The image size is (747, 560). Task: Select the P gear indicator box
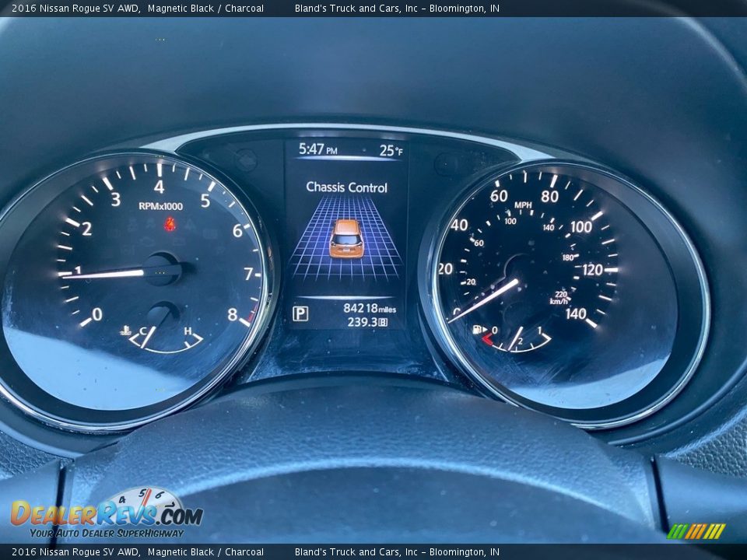click(300, 313)
